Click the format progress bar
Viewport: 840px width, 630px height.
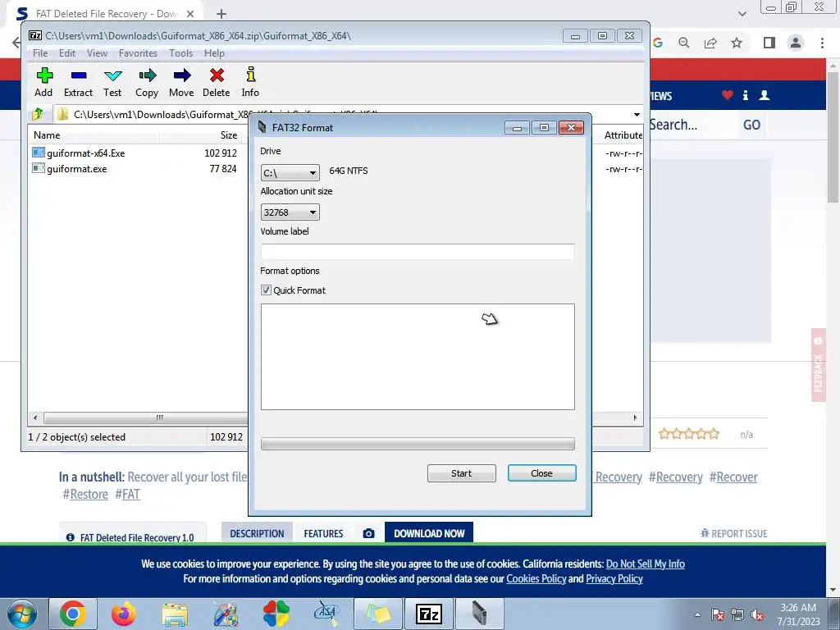click(418, 444)
